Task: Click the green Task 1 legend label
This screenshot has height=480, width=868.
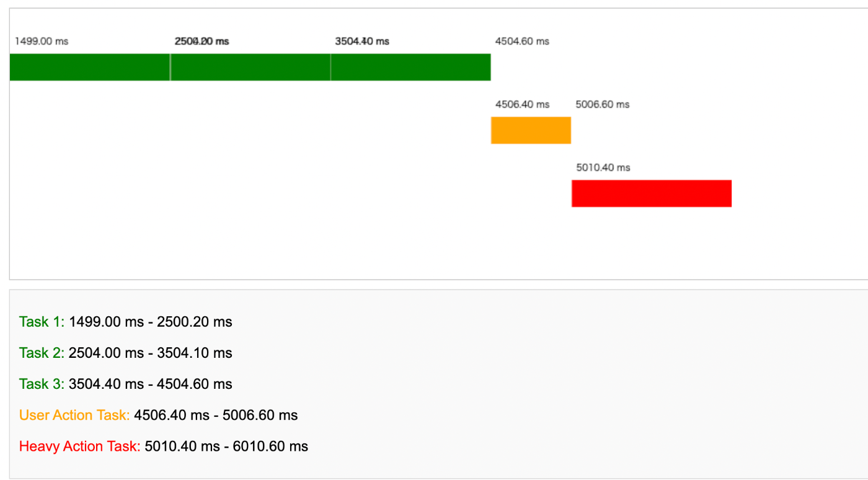Action: click(42, 322)
